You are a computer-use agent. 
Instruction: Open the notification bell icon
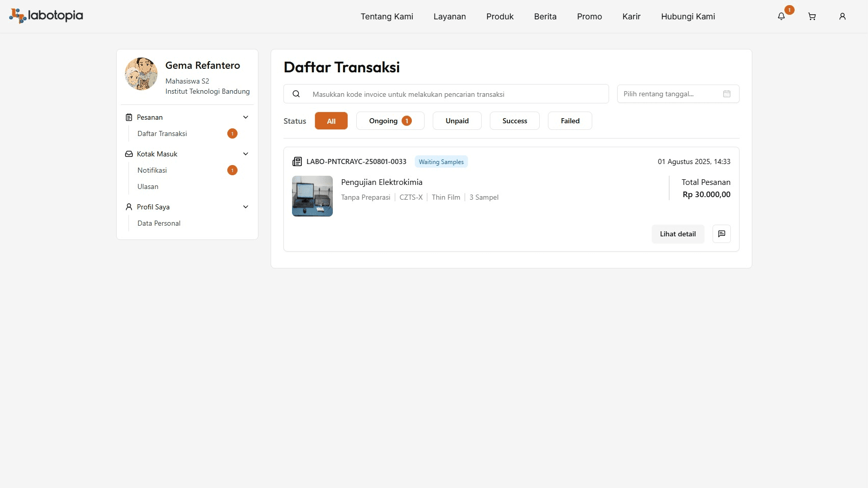pos(781,16)
